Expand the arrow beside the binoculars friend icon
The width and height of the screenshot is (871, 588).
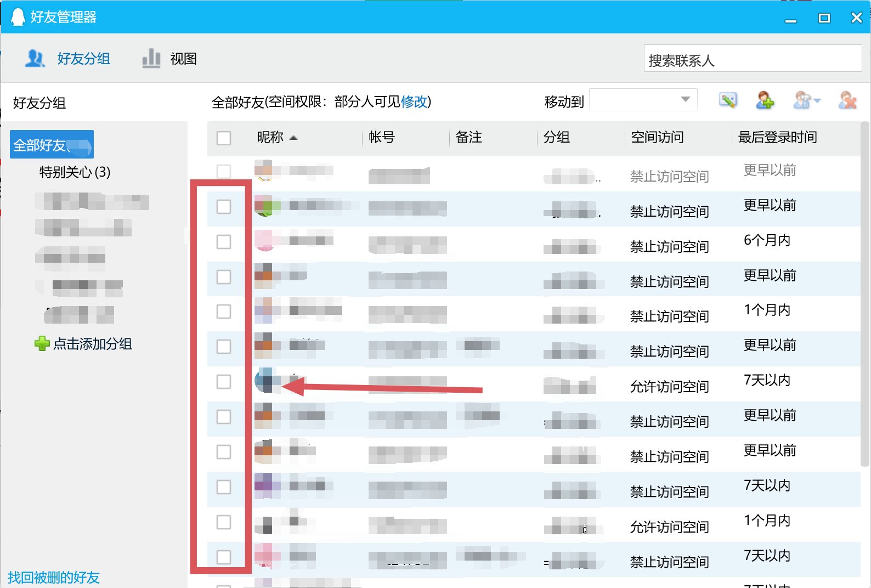[817, 100]
